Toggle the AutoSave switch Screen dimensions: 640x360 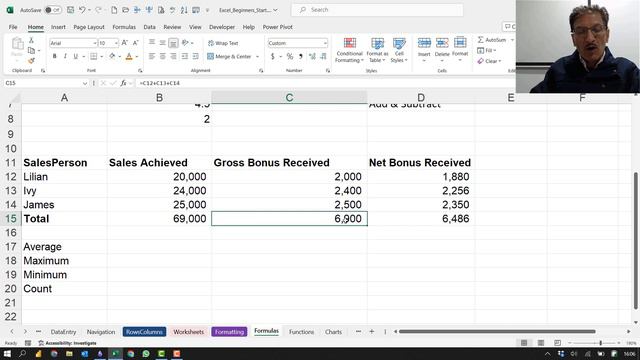point(53,10)
